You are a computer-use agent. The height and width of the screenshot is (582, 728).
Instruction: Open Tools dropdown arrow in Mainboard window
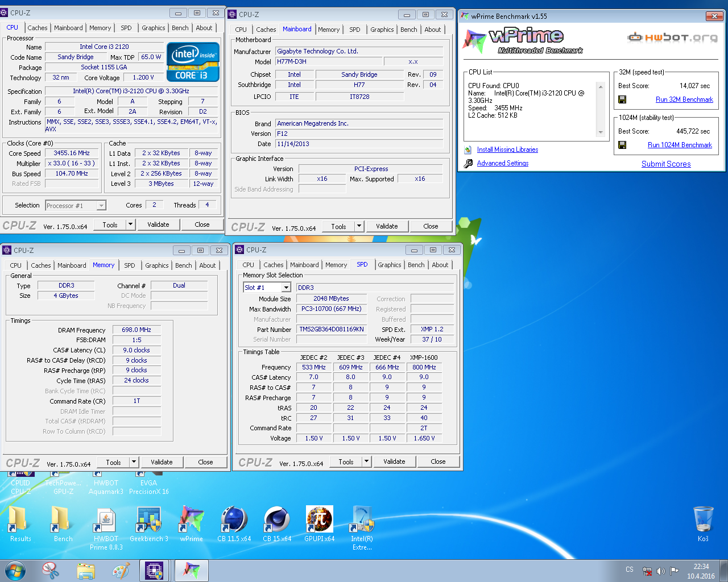coord(359,226)
